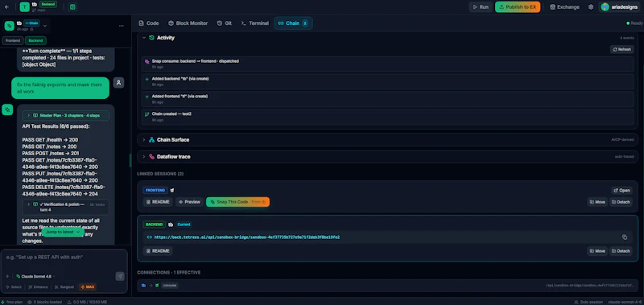Expand Verification & polish turn 4
Image resolution: width=644 pixels, height=305 pixels.
[66, 207]
